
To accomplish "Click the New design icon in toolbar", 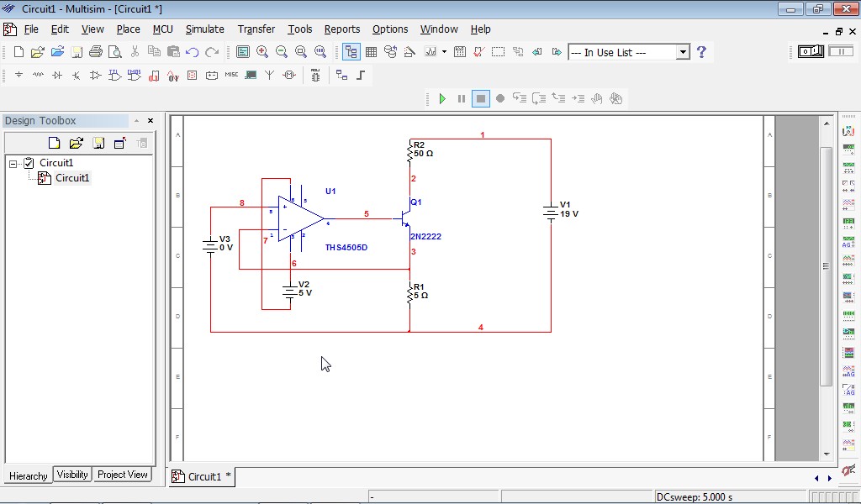I will 18,51.
